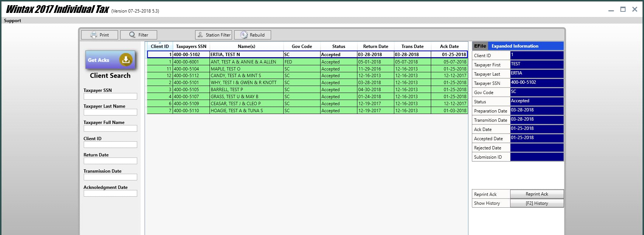Viewport: 644px width, 235px height.
Task: Sort by Return Date column header
Action: tap(375, 46)
